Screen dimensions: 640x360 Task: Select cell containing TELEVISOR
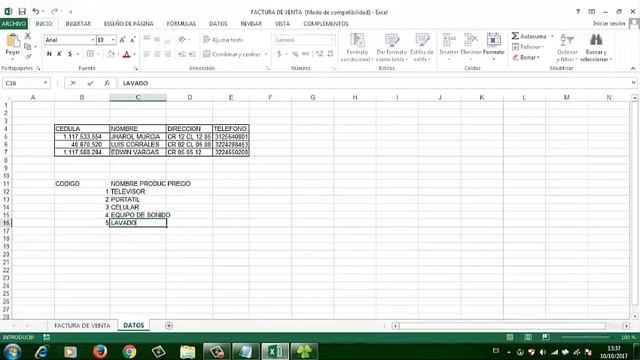(x=138, y=191)
